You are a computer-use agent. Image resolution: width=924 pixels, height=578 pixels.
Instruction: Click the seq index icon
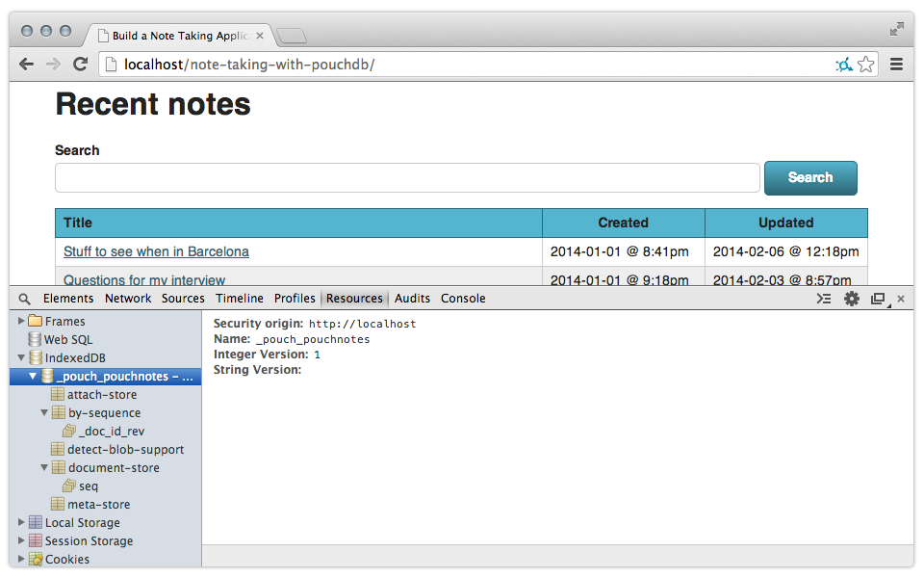(x=69, y=486)
